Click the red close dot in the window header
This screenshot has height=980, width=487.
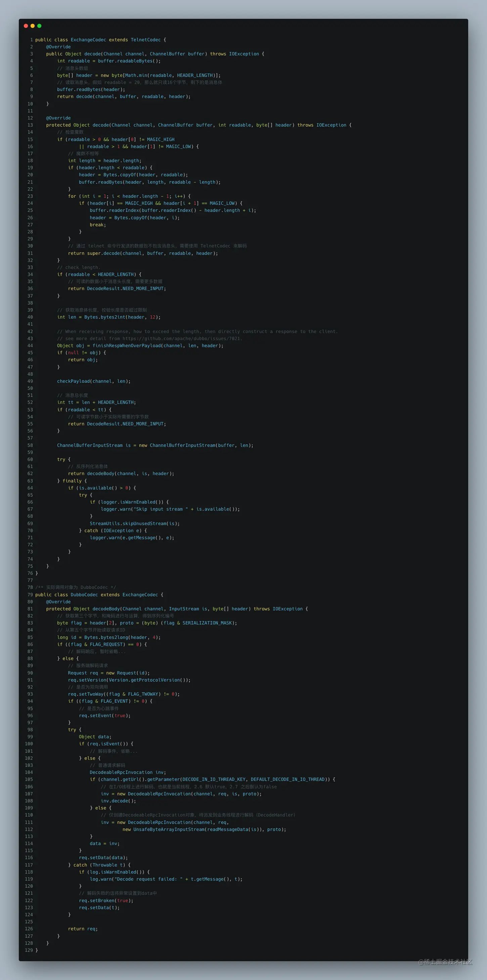point(26,26)
